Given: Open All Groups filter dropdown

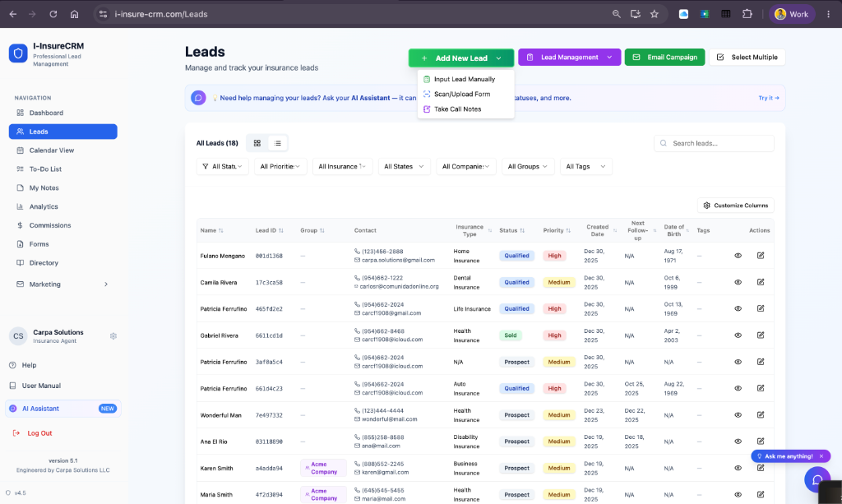Looking at the screenshot, I should tap(527, 166).
